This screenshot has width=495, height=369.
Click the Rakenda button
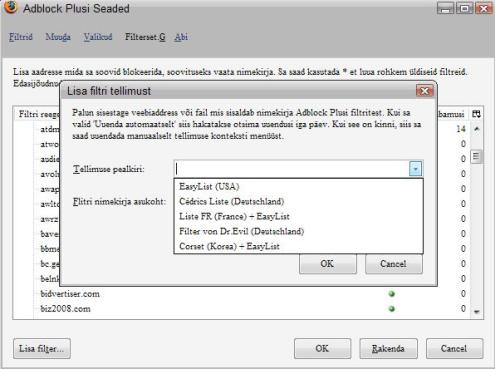[x=388, y=349]
